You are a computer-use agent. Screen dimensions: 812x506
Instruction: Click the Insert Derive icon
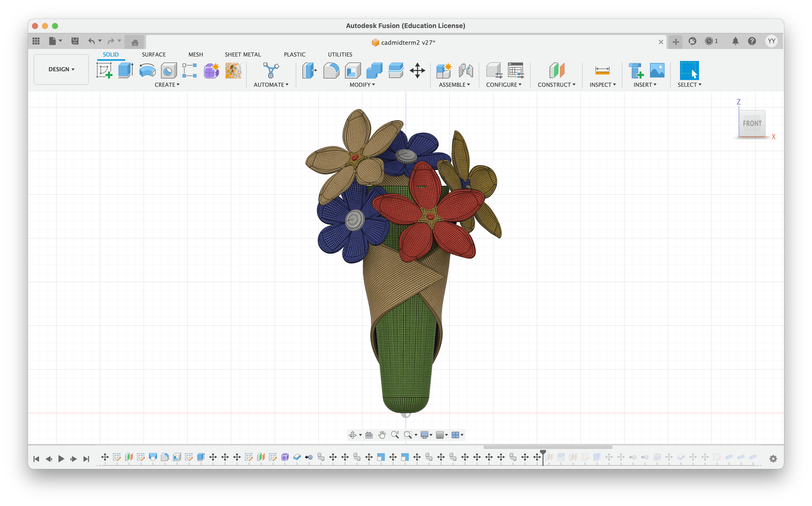point(636,70)
